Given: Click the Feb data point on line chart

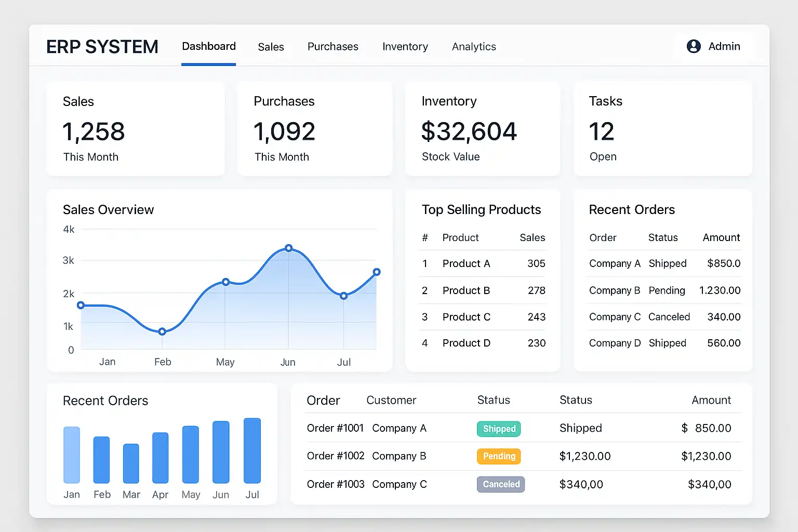Looking at the screenshot, I should coord(162,331).
